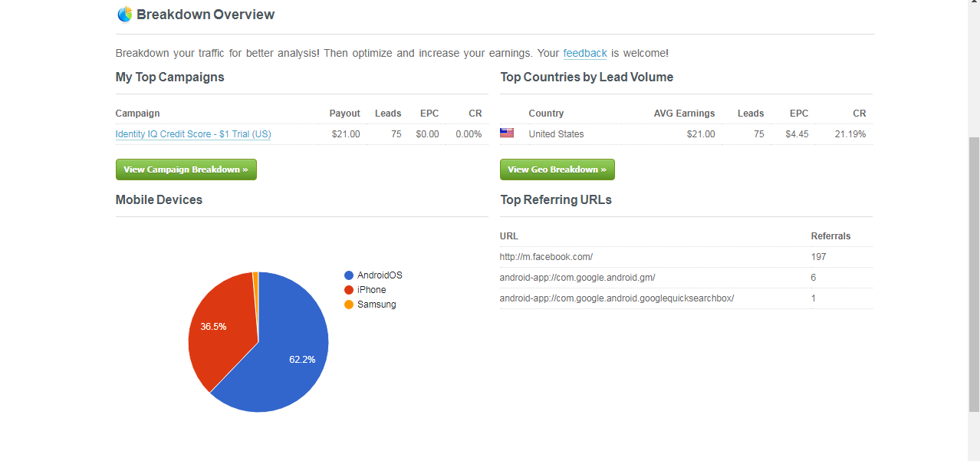Click the AndroidOS legend label
This screenshot has height=461, width=980.
(x=380, y=275)
